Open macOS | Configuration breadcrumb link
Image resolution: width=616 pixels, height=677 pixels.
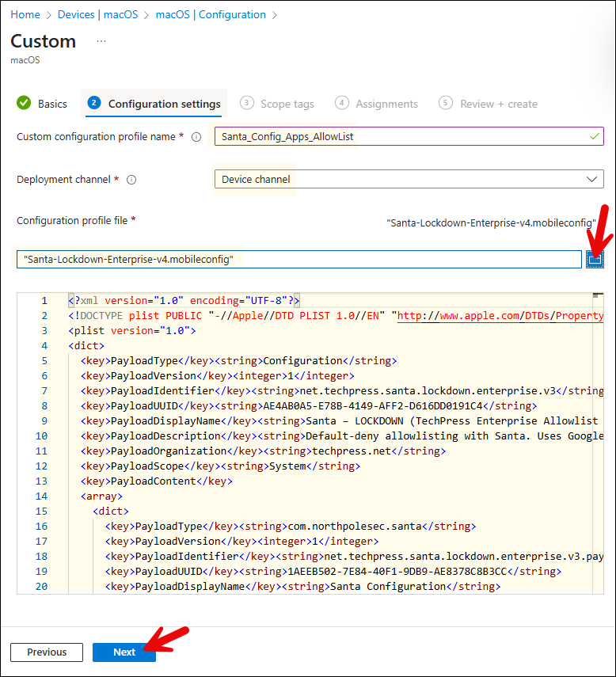pyautogui.click(x=211, y=15)
